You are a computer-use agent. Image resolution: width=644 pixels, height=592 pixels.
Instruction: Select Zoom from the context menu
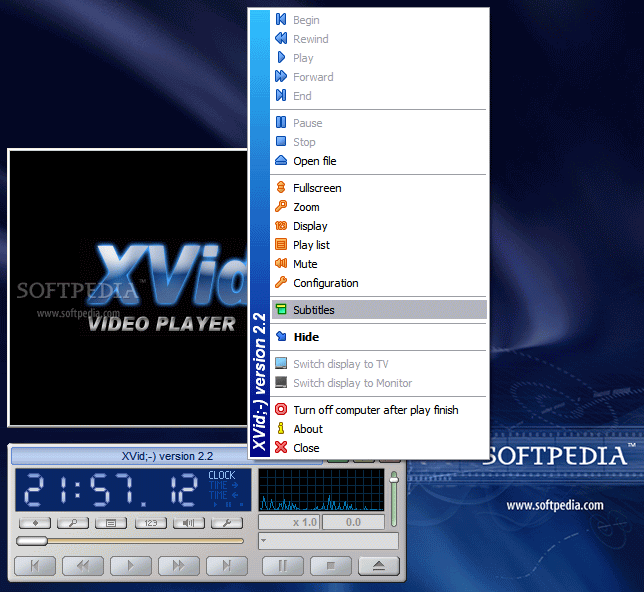click(x=378, y=207)
